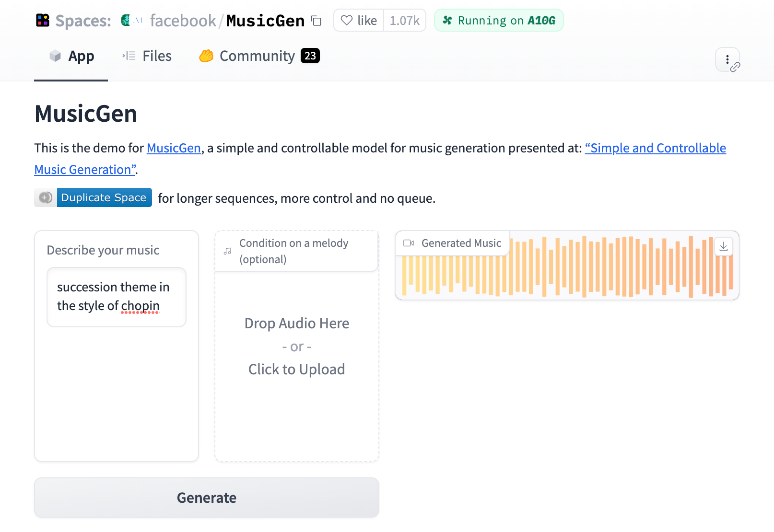Screen dimensions: 774x532
Task: Click the Condition on a melody label
Action: (x=294, y=251)
